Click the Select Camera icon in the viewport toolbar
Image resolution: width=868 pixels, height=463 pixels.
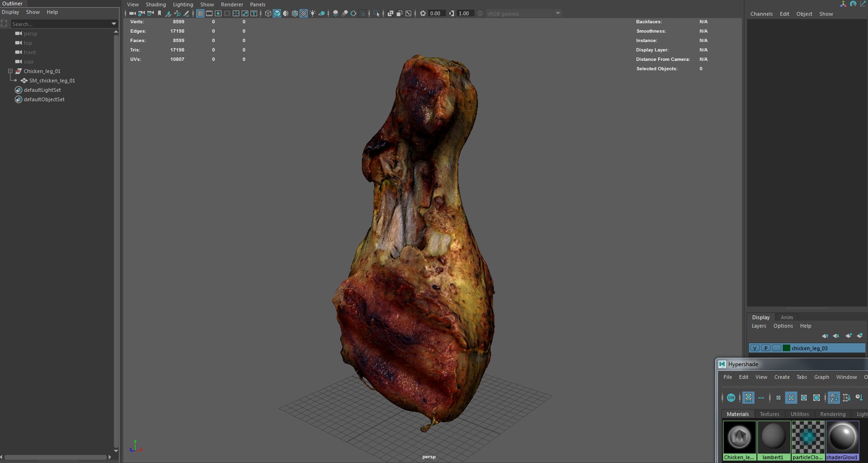click(132, 14)
